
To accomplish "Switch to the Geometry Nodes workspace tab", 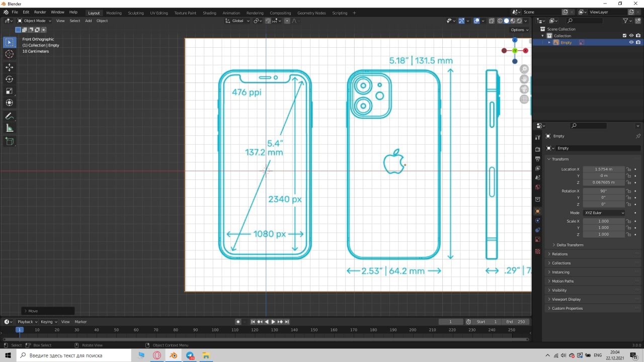I will (311, 13).
